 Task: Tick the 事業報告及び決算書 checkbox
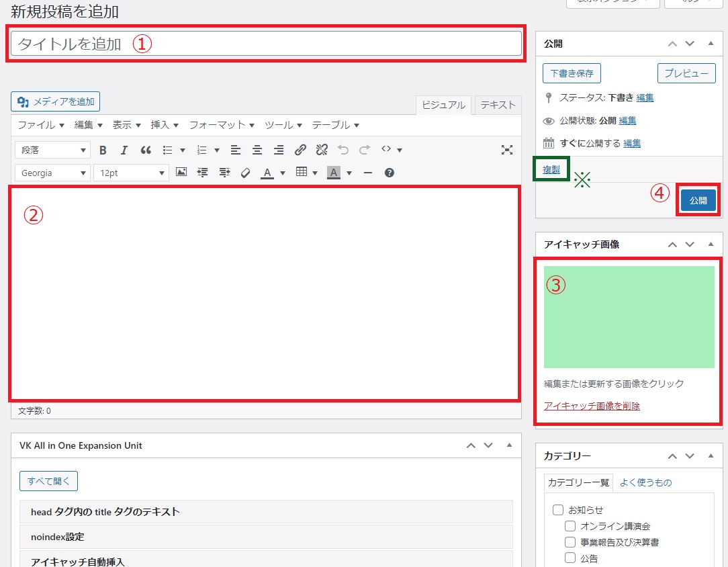point(570,542)
